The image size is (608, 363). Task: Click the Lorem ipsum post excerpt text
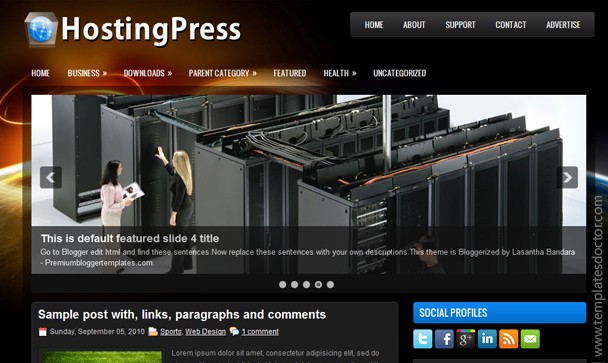click(275, 356)
